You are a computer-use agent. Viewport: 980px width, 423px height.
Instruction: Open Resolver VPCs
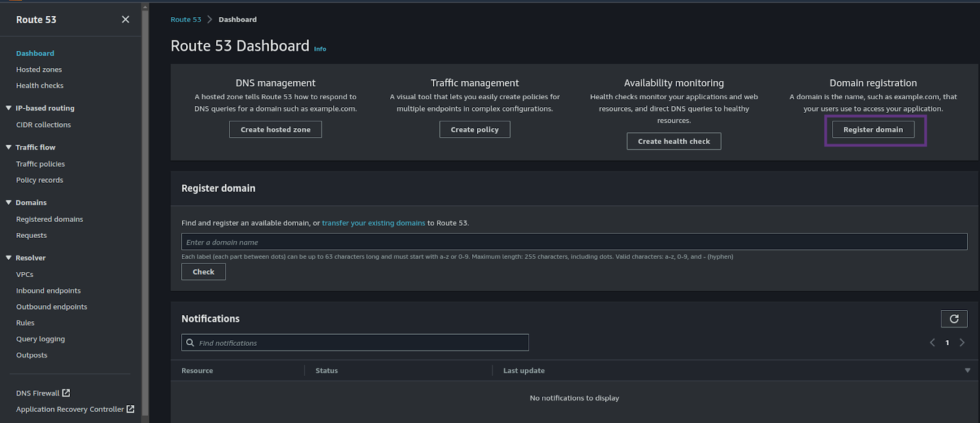pyautogui.click(x=24, y=274)
